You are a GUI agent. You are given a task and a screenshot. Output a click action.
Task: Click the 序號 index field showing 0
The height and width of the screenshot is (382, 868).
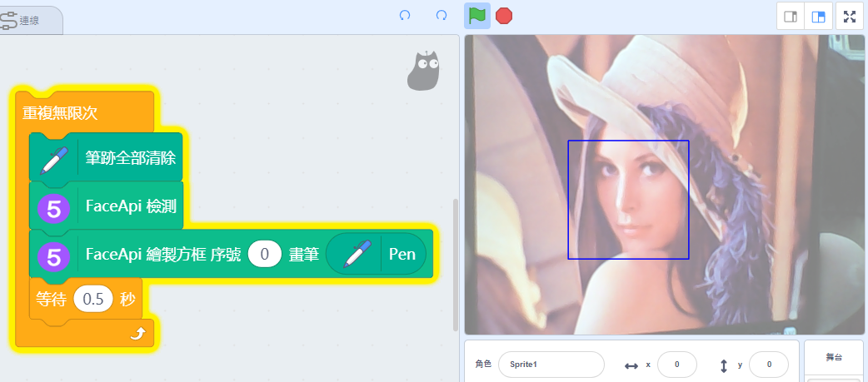point(265,255)
